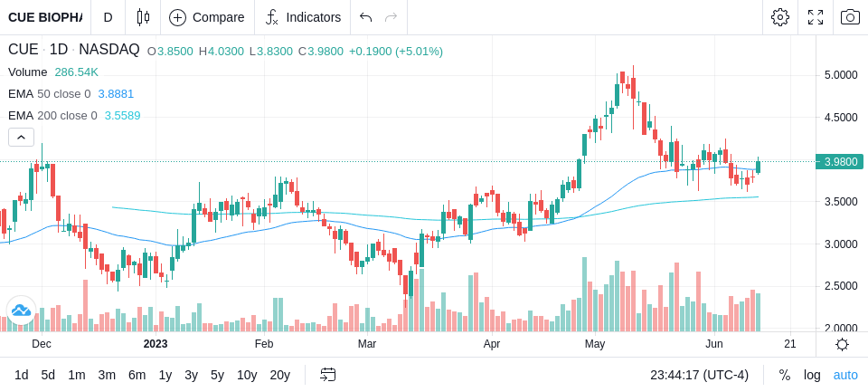Viewport: 868px width, 392px height.
Task: Change the D interval selector
Action: point(108,17)
